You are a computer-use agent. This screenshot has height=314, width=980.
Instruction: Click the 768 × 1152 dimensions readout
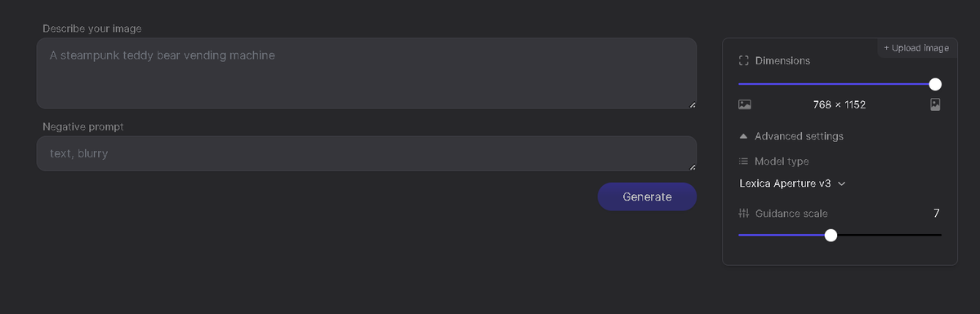pos(840,104)
